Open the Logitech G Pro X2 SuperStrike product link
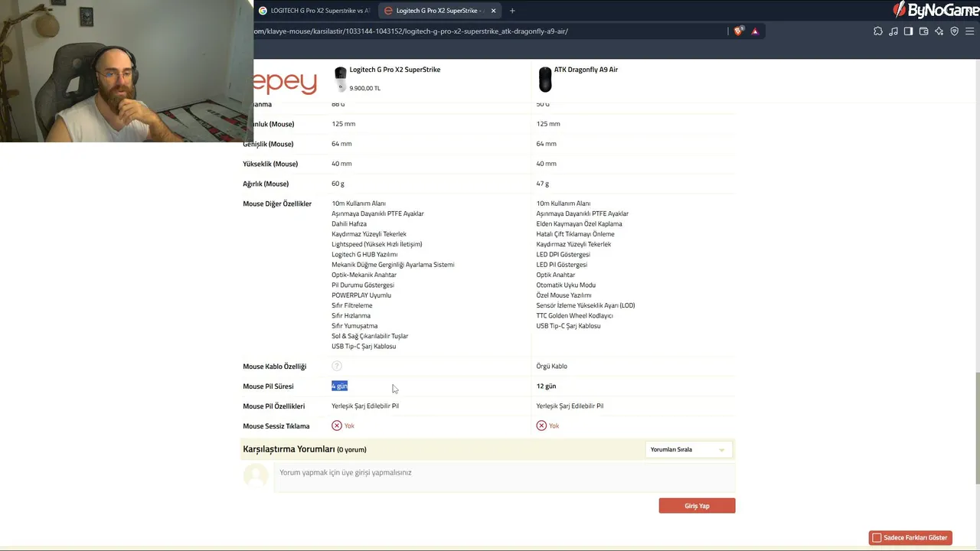 pyautogui.click(x=395, y=70)
